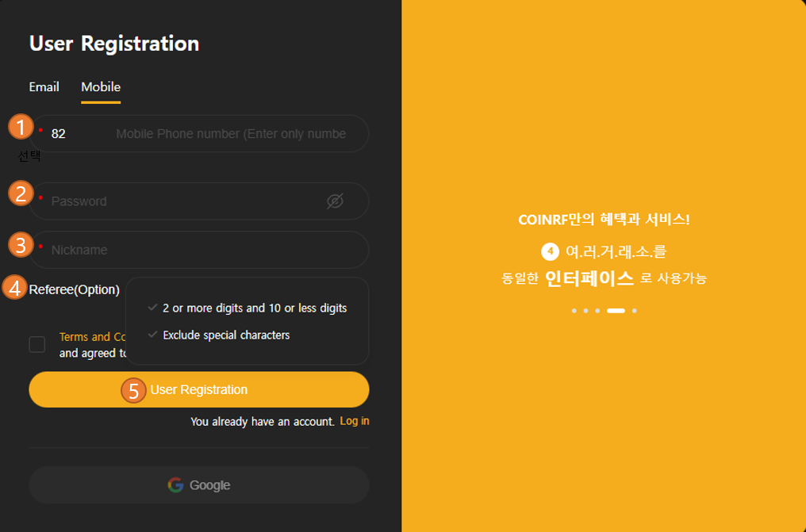Screen dimensions: 806x532
Task: Click the 'COINRF만의 혜택과 서비스!' headline
Action: pyautogui.click(x=604, y=220)
